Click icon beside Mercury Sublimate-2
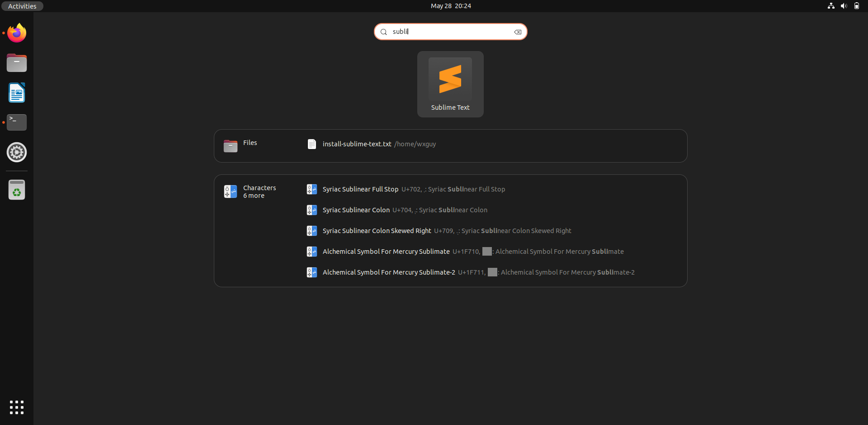Viewport: 868px width, 425px height. [312, 272]
